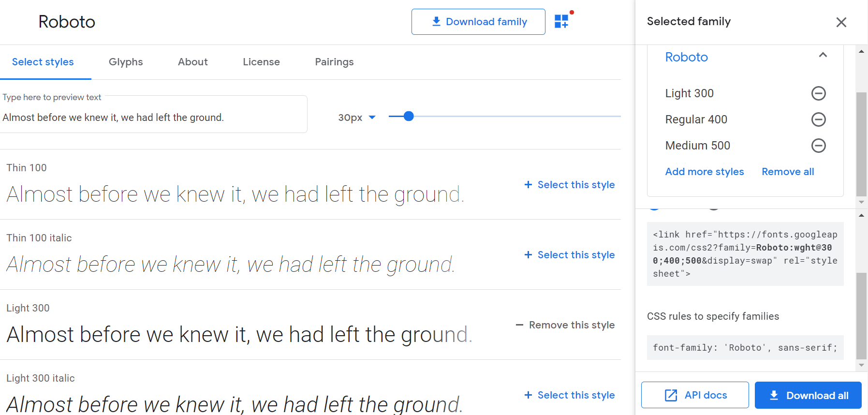868x415 pixels.
Task: Close the Selected family panel
Action: click(x=841, y=22)
